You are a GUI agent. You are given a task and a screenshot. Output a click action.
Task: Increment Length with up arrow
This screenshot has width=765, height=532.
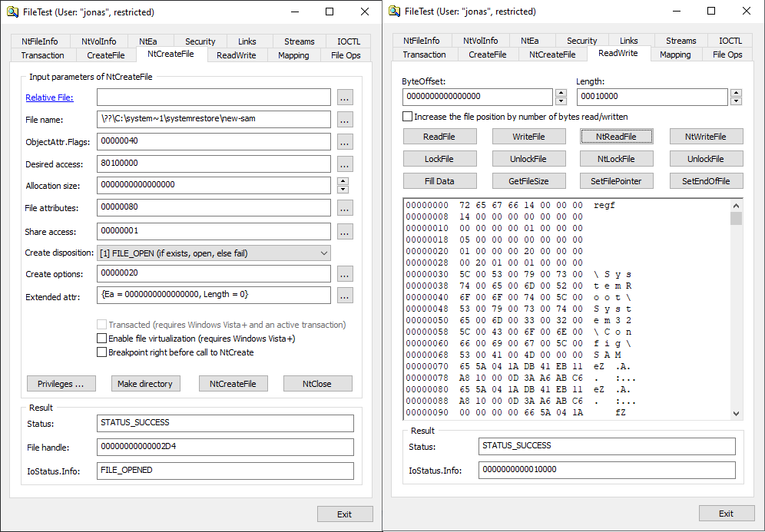point(737,93)
